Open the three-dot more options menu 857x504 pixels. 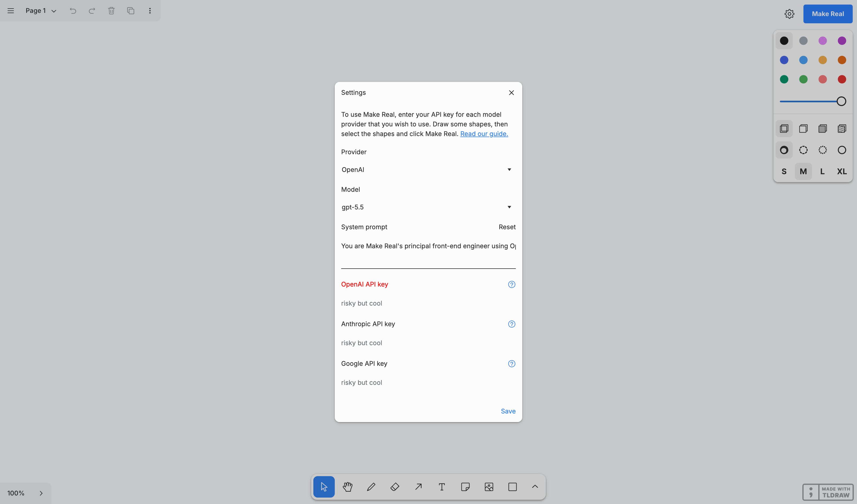[150, 10]
